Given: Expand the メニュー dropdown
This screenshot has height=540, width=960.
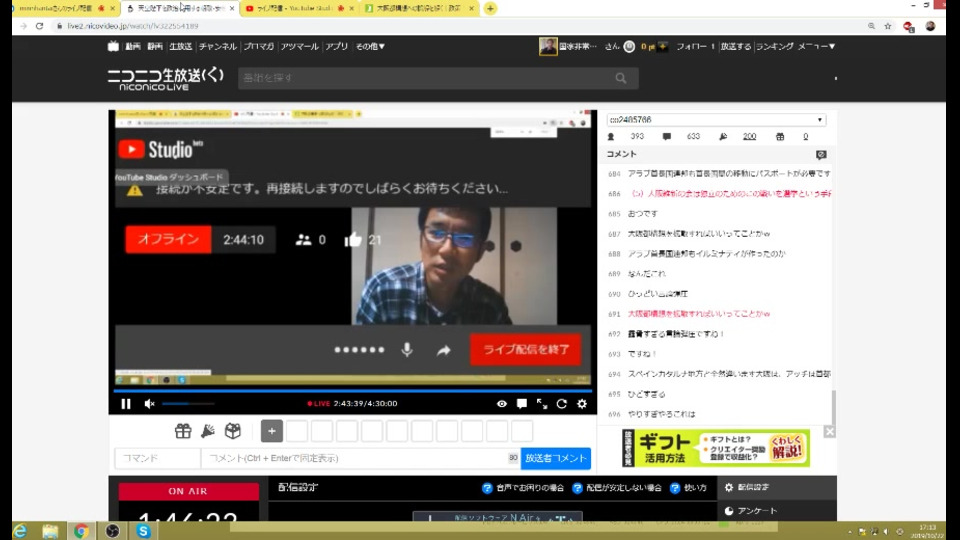Looking at the screenshot, I should click(816, 47).
